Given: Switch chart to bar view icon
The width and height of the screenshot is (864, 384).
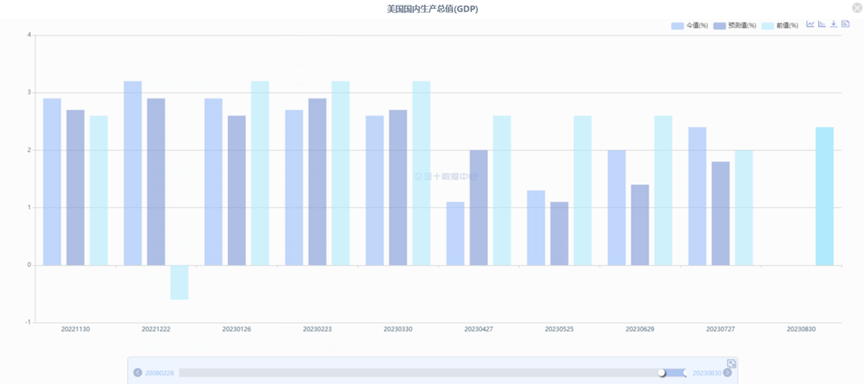Looking at the screenshot, I should pos(822,24).
